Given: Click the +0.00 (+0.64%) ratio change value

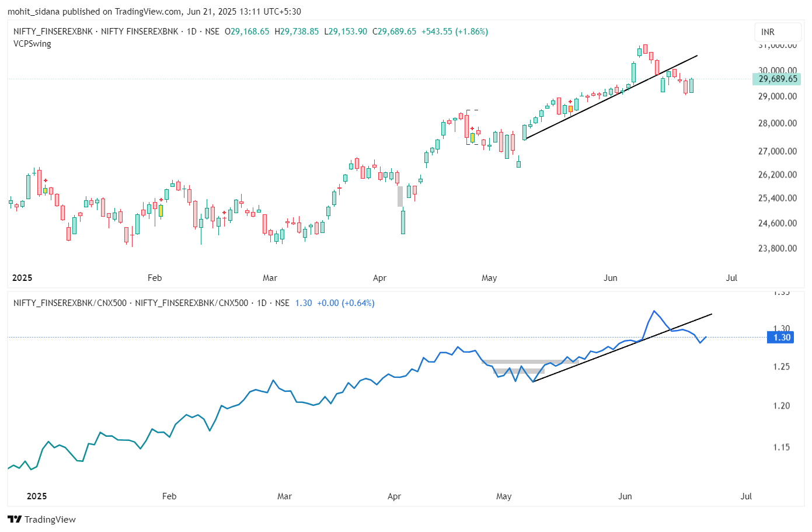Looking at the screenshot, I should 346,303.
